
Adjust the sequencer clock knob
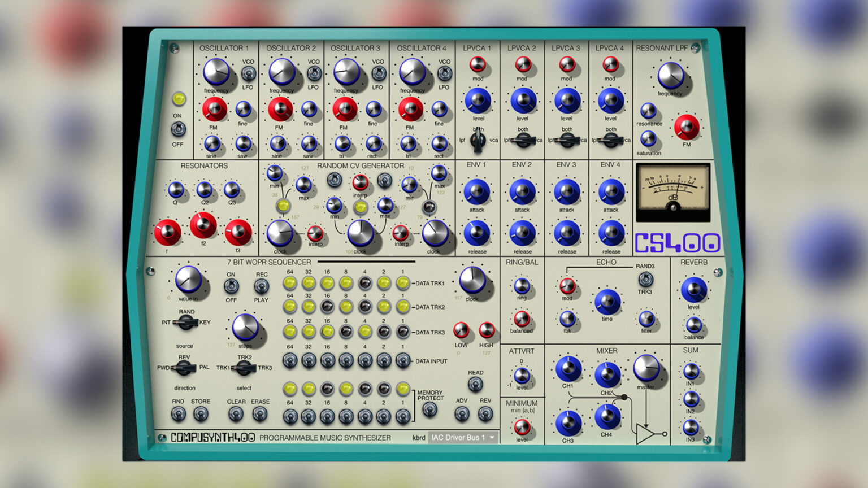pyautogui.click(x=474, y=281)
